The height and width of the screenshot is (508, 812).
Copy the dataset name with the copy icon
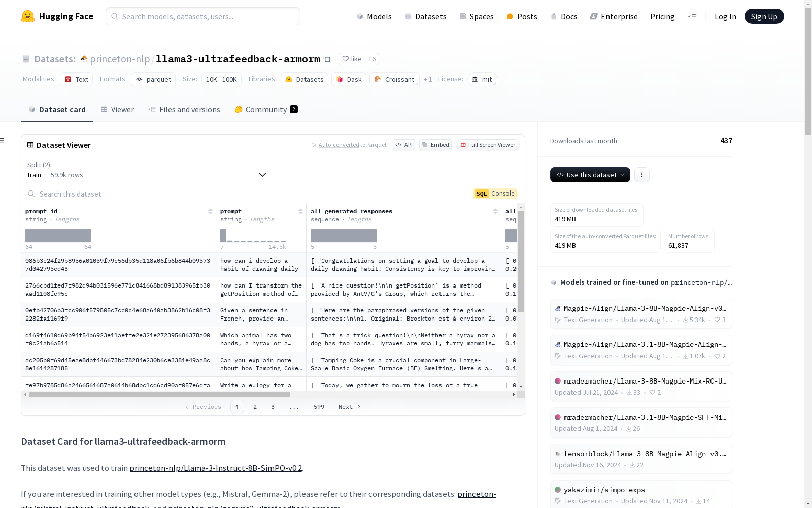pos(327,59)
